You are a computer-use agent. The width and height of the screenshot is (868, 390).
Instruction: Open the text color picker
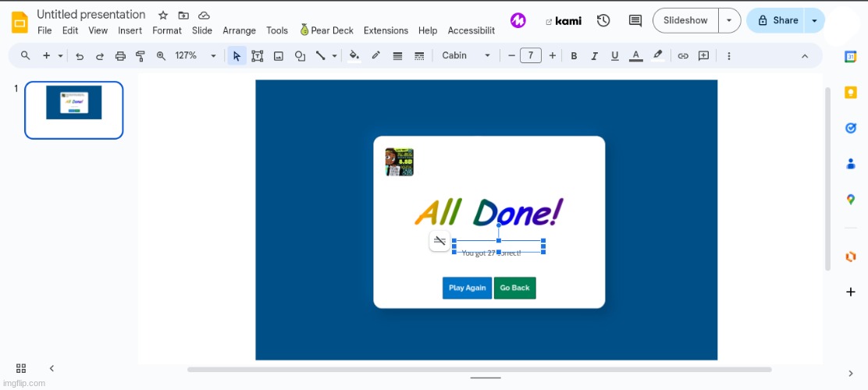[636, 55]
